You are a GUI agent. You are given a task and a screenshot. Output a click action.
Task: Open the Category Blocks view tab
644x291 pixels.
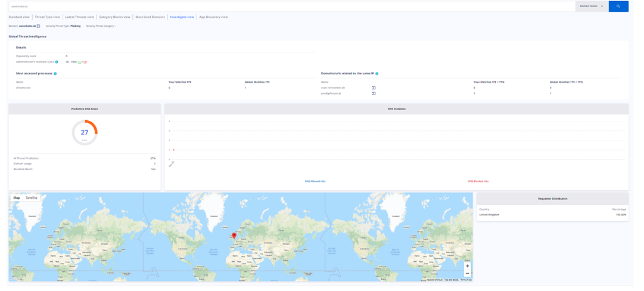(114, 17)
